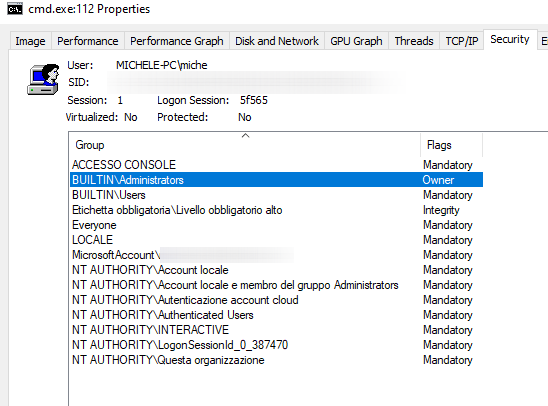The width and height of the screenshot is (548, 406).
Task: Select the BUILTIN\Users row
Action: point(276,195)
